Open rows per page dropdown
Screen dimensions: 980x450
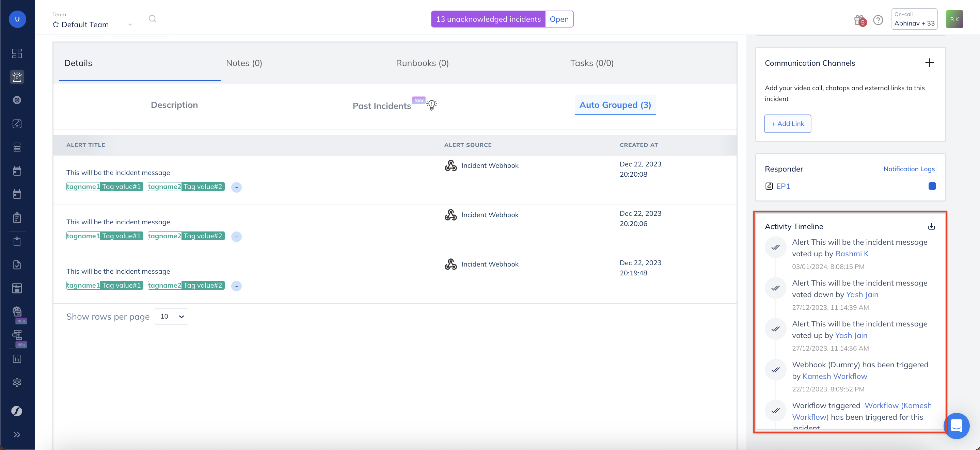tap(172, 317)
